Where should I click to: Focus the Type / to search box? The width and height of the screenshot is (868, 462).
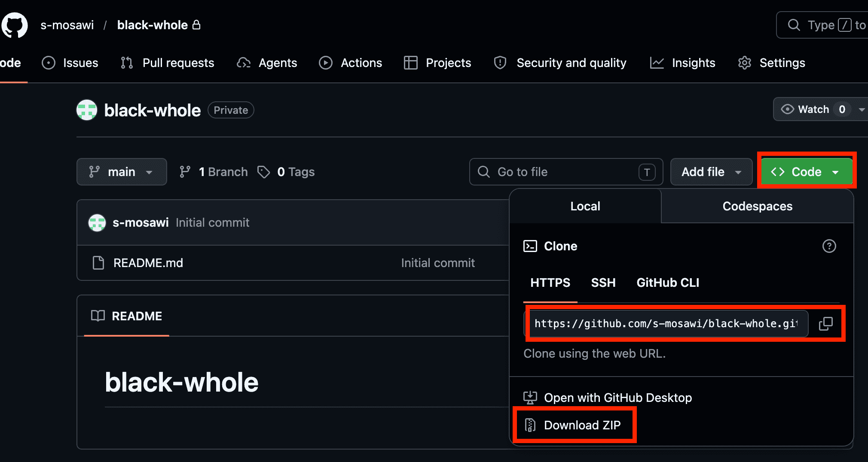coord(822,25)
